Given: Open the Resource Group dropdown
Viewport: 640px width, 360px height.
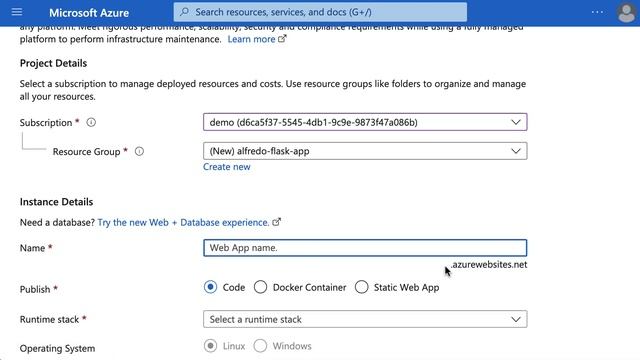Looking at the screenshot, I should coord(365,151).
